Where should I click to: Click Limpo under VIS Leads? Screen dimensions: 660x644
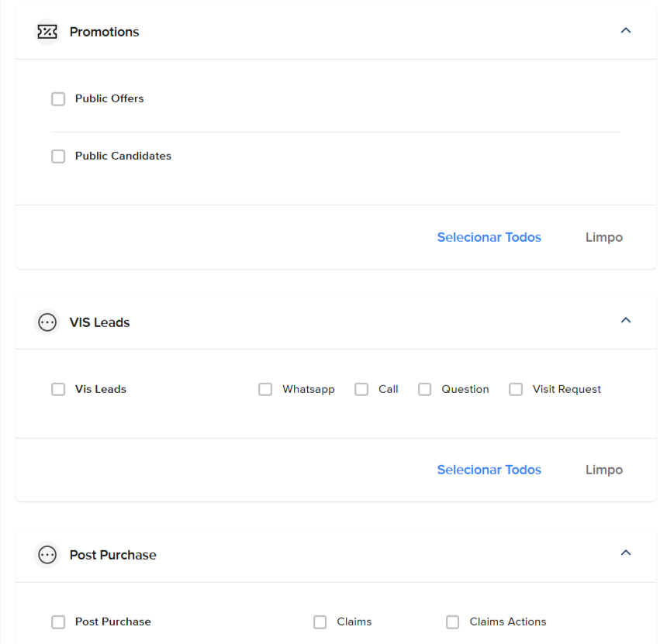[604, 470]
